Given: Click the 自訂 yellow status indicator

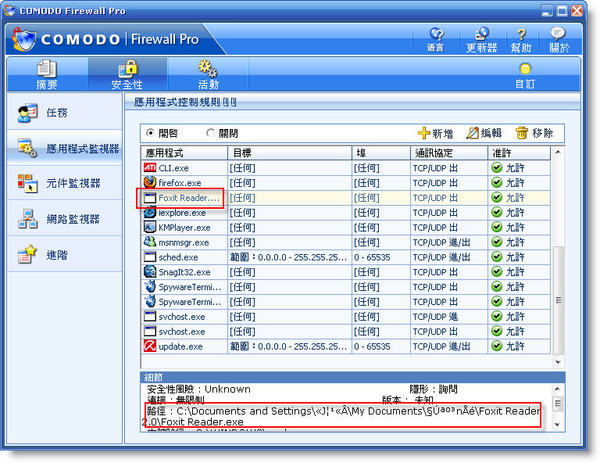Looking at the screenshot, I should point(525,68).
